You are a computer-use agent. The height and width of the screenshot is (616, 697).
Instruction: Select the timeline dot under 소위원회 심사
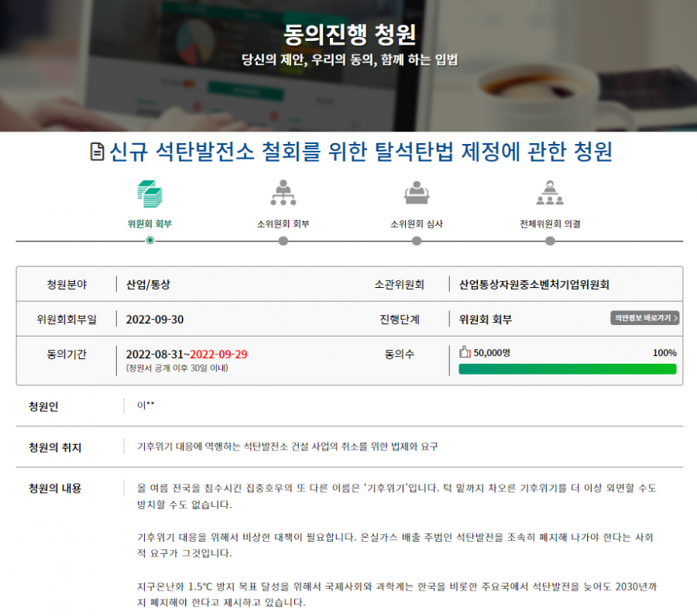point(417,241)
